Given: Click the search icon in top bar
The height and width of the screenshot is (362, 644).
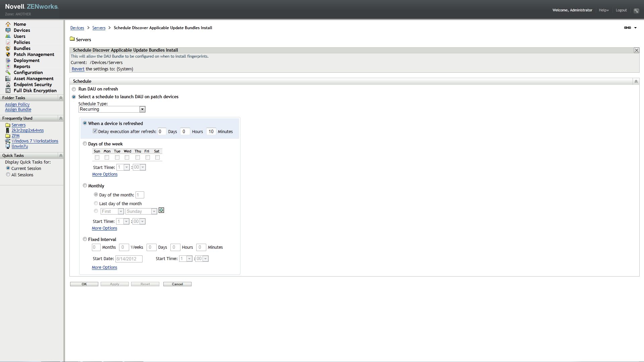Looking at the screenshot, I should point(636,10).
